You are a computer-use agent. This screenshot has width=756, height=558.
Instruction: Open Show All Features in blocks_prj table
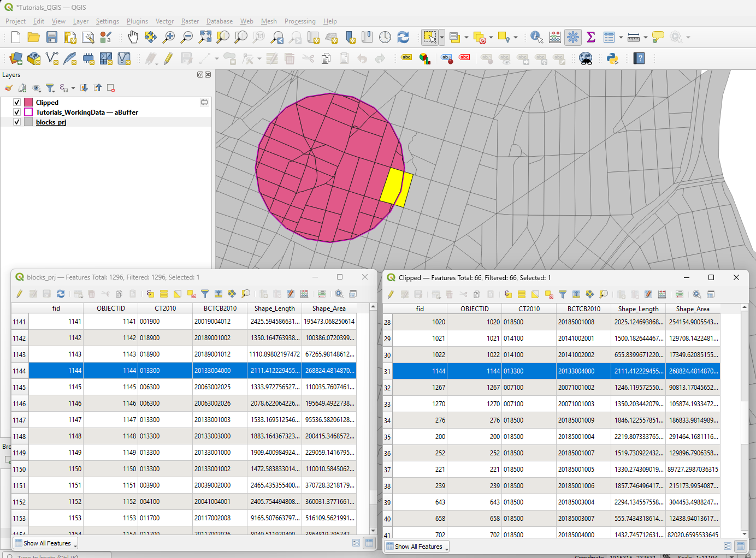pyautogui.click(x=46, y=543)
